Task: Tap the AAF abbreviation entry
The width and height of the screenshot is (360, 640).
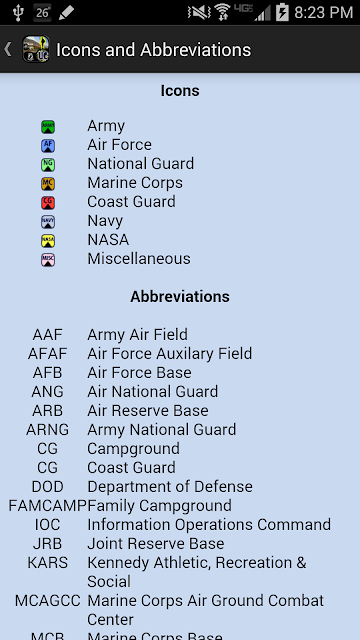Action: pyautogui.click(x=48, y=335)
